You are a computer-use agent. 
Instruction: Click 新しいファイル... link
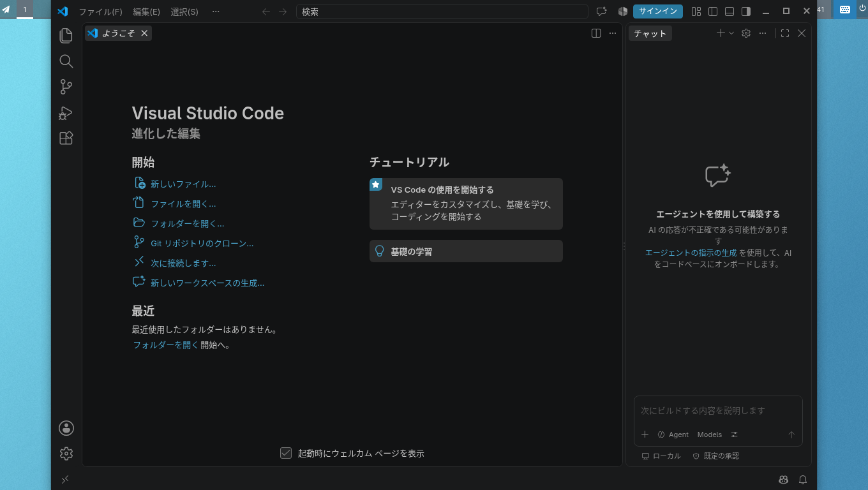point(183,184)
